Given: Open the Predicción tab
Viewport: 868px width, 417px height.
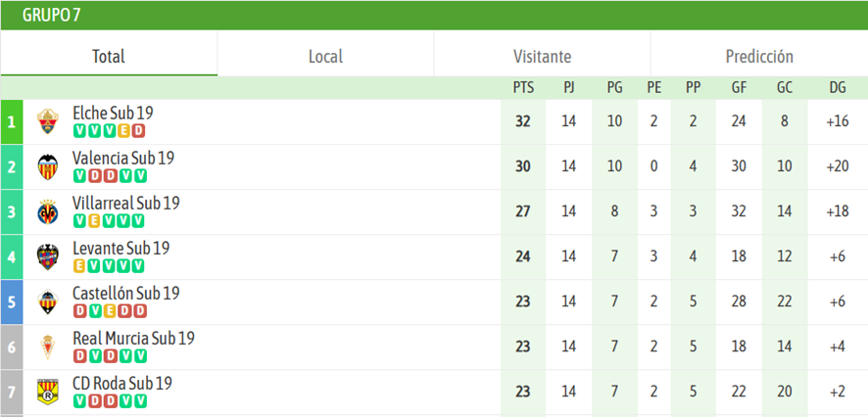Looking at the screenshot, I should 759,56.
